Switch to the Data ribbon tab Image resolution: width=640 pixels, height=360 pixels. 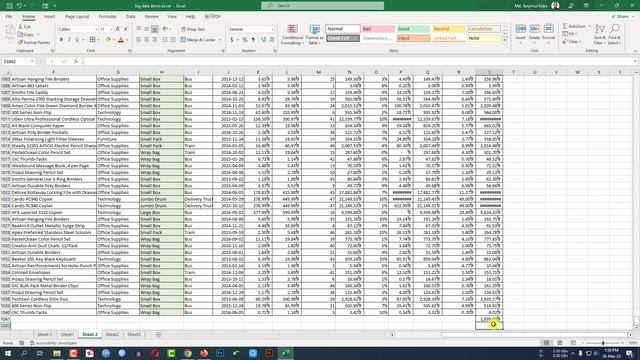131,17
